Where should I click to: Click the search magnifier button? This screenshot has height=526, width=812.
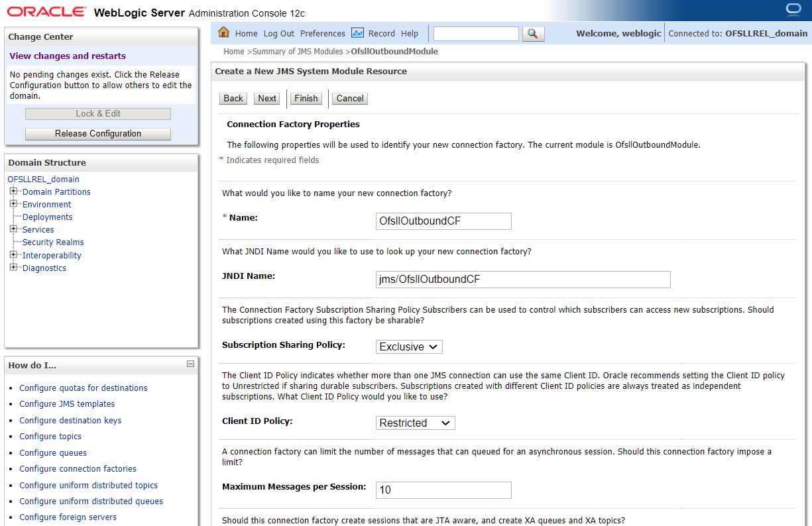coord(533,34)
